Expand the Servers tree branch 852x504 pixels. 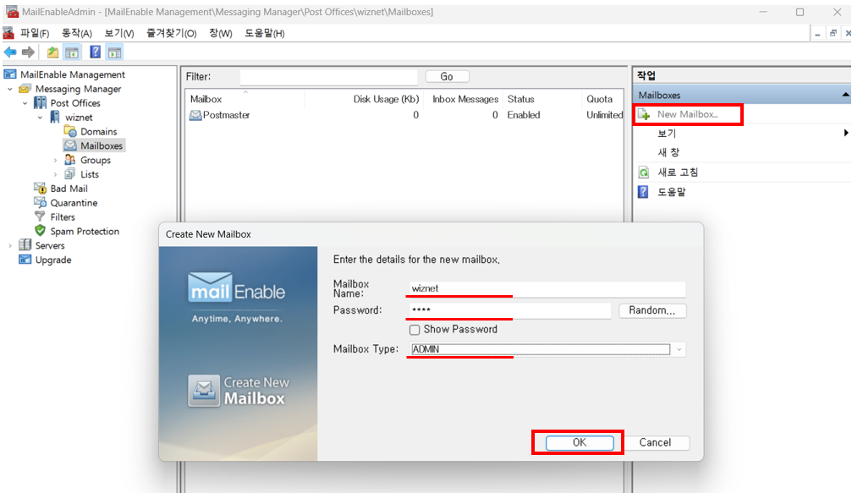click(10, 245)
